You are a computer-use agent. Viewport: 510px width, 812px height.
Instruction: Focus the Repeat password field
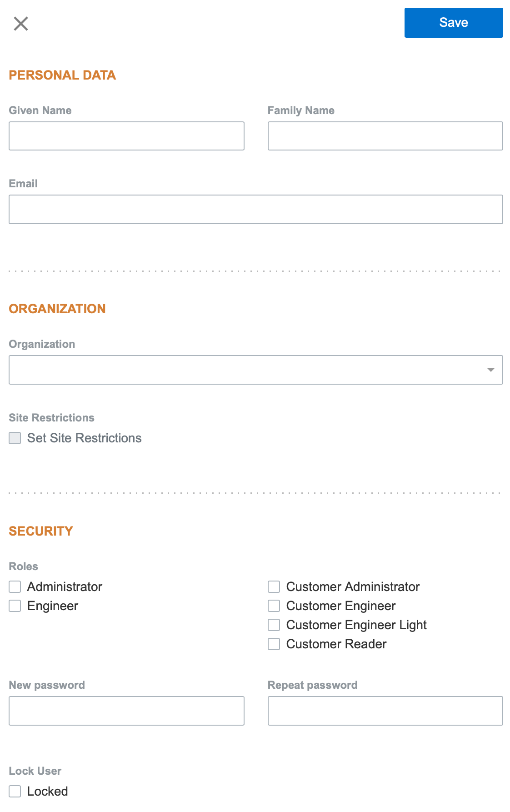click(x=385, y=711)
